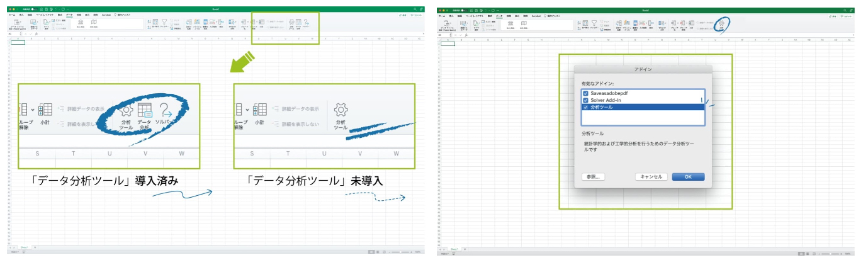Select the Stocks data type icon in left ribbon
The image size is (868, 267).
[x=81, y=22]
